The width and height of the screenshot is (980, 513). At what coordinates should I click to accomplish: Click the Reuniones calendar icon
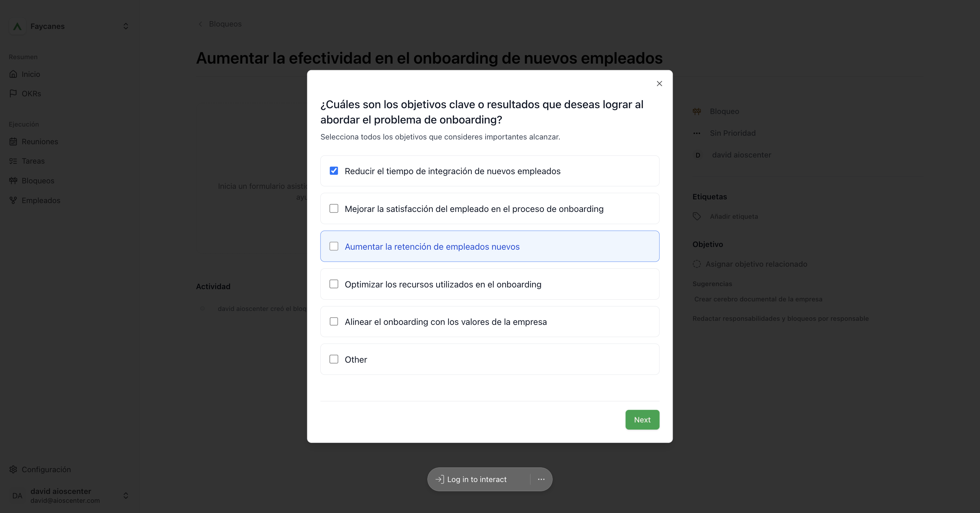[13, 142]
